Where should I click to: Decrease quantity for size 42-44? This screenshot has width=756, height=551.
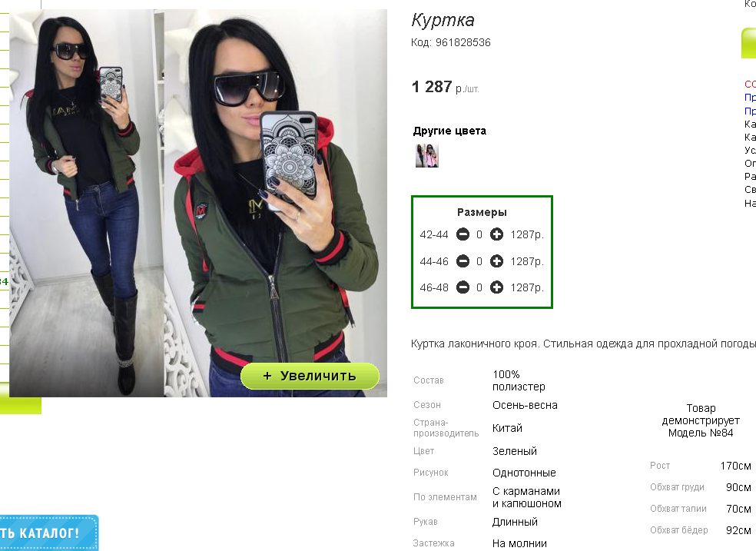tap(463, 234)
